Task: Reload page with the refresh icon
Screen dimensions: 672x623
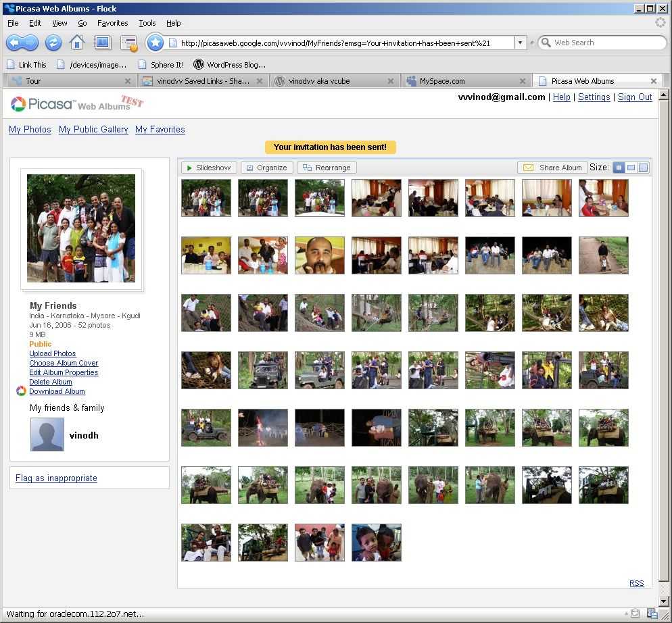Action: (53, 43)
